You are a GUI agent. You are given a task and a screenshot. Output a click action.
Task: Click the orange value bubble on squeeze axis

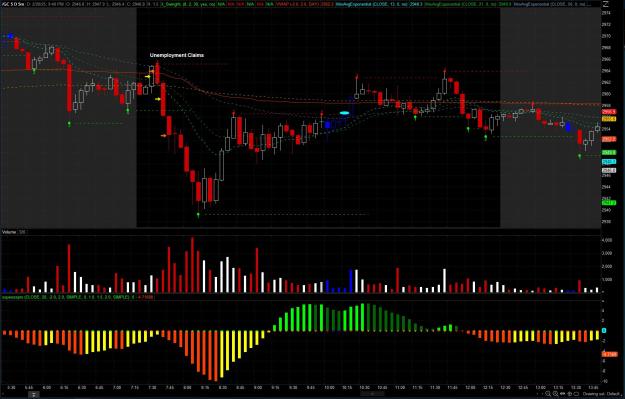click(609, 354)
